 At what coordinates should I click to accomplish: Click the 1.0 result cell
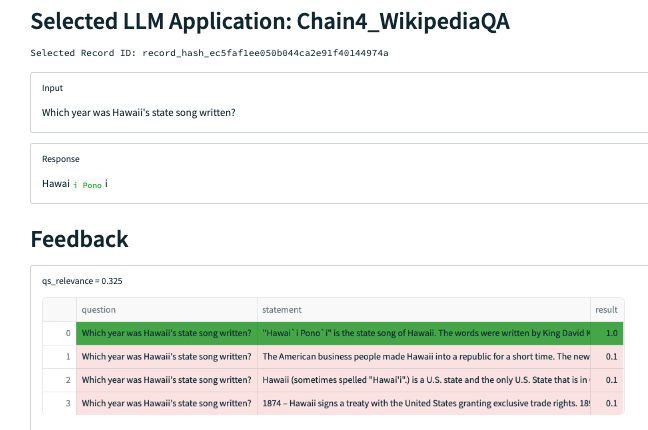tap(607, 333)
